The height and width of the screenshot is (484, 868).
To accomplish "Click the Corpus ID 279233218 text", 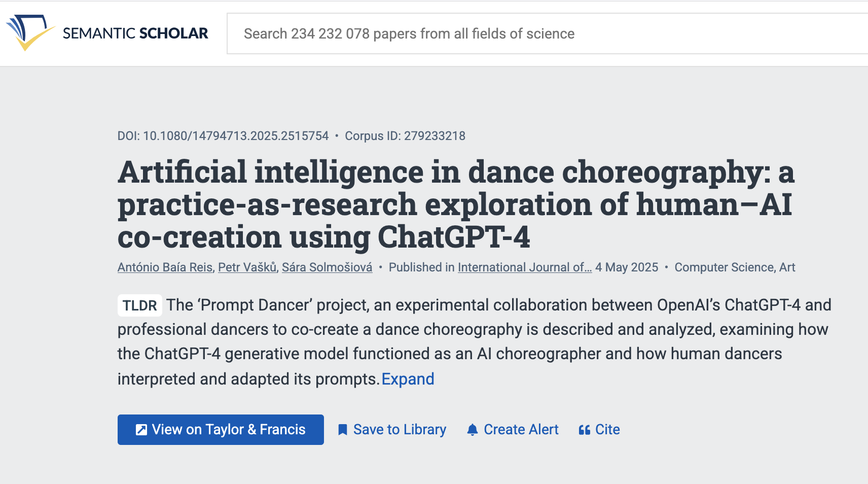I will (x=405, y=136).
